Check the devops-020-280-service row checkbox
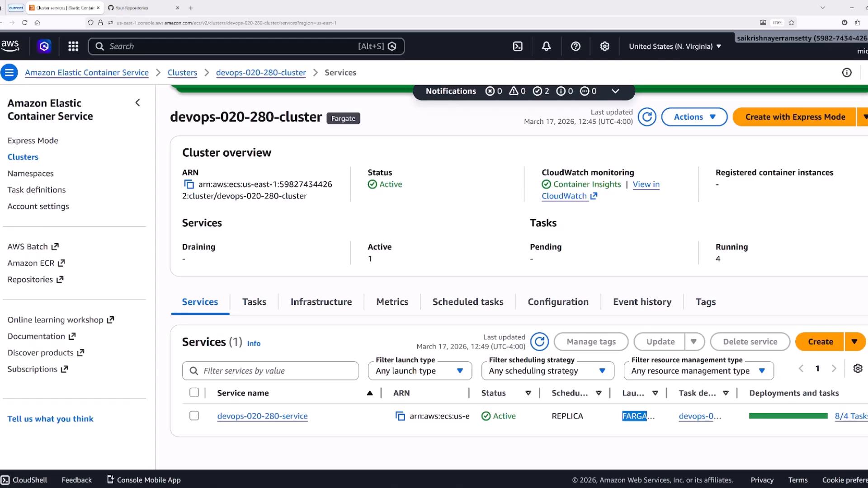The image size is (868, 488). point(194,416)
